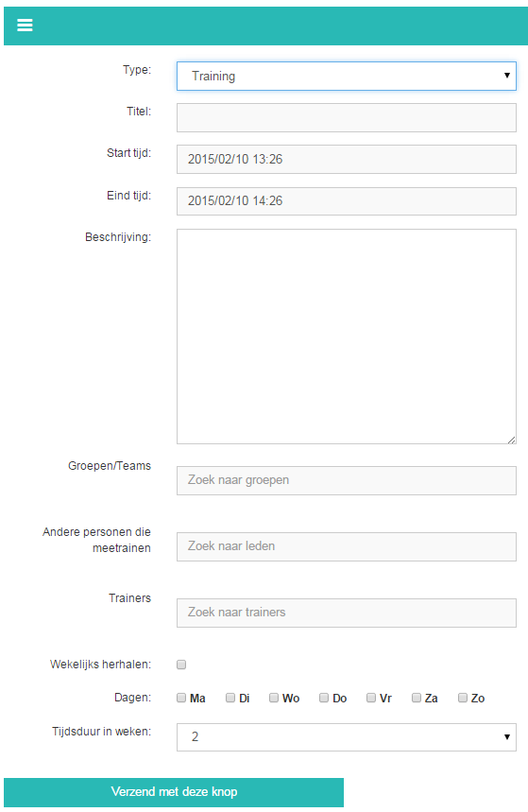Grab the Beschrijving textarea resize handle

click(511, 440)
